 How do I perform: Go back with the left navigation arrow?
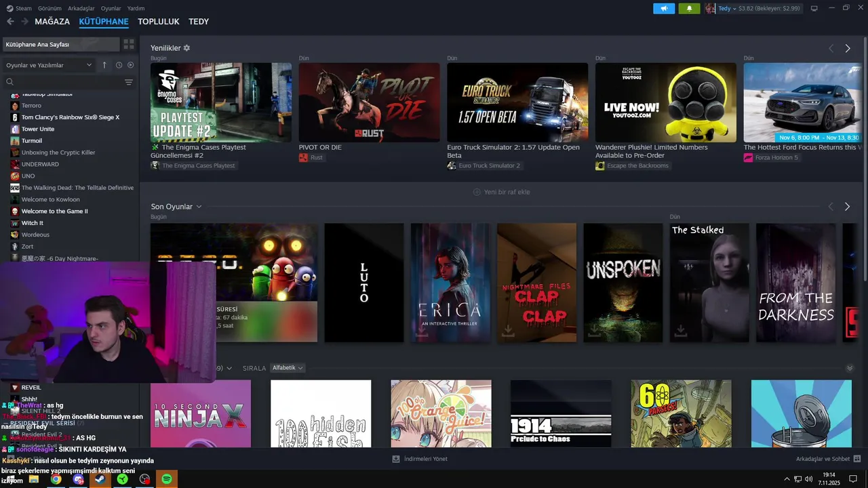click(x=10, y=22)
